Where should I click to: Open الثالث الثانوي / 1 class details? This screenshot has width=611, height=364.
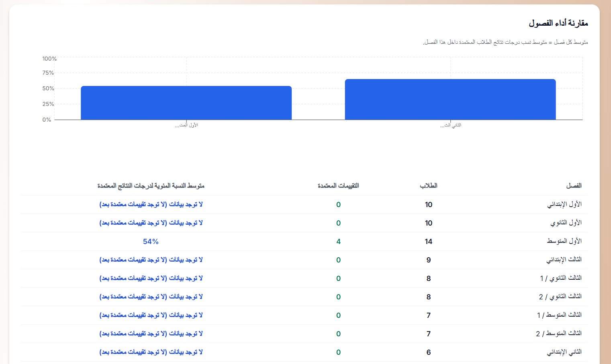(x=564, y=278)
